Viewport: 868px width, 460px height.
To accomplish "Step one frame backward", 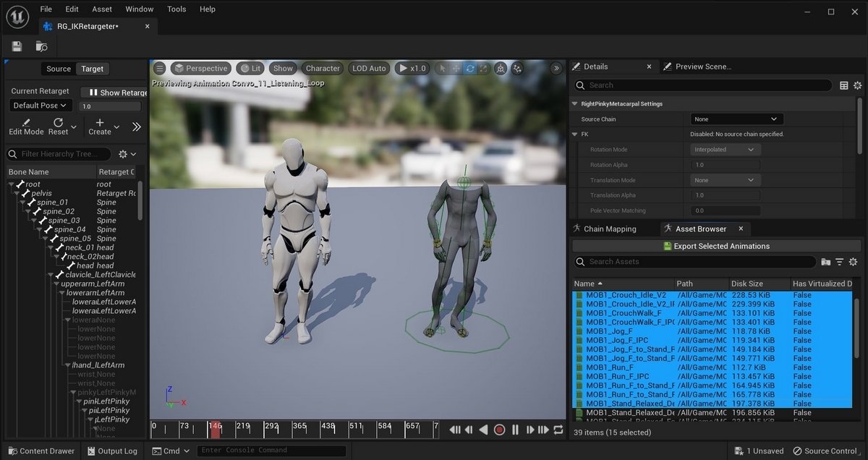I will [469, 430].
